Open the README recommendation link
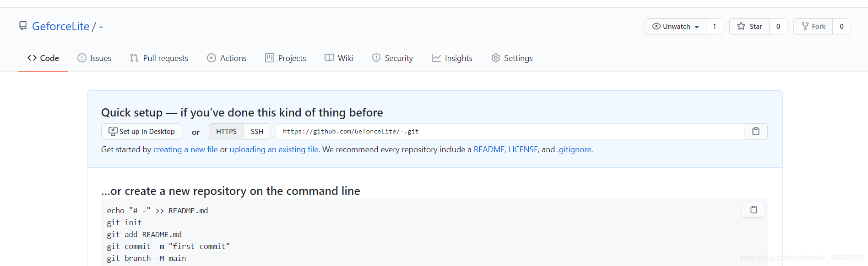Image resolution: width=868 pixels, height=266 pixels. [x=489, y=149]
